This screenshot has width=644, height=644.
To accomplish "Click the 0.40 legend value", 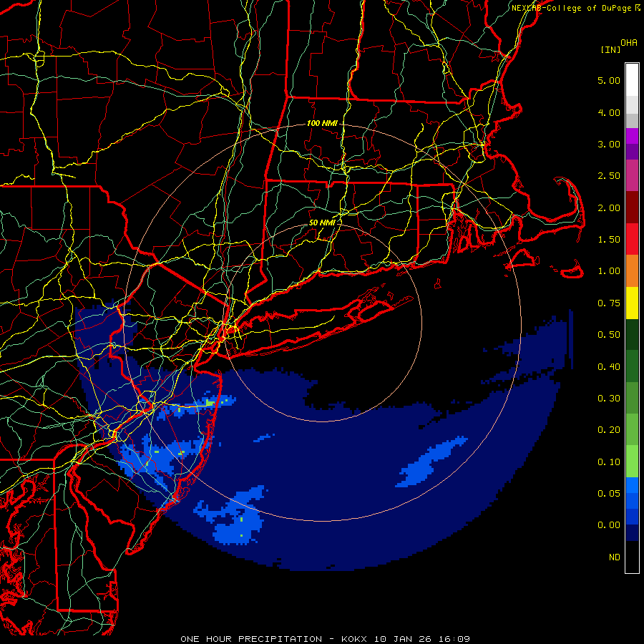I will coord(609,367).
